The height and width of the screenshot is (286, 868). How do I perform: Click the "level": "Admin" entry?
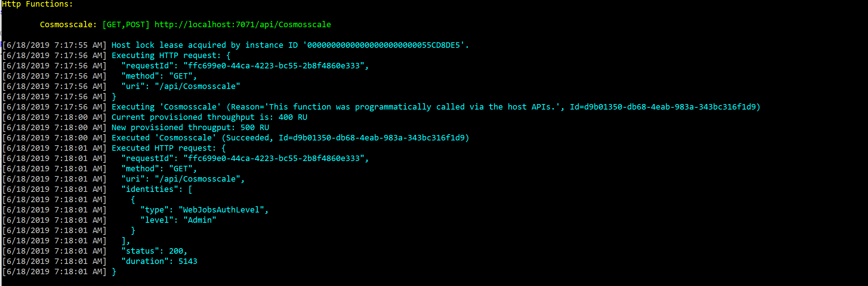coord(178,220)
